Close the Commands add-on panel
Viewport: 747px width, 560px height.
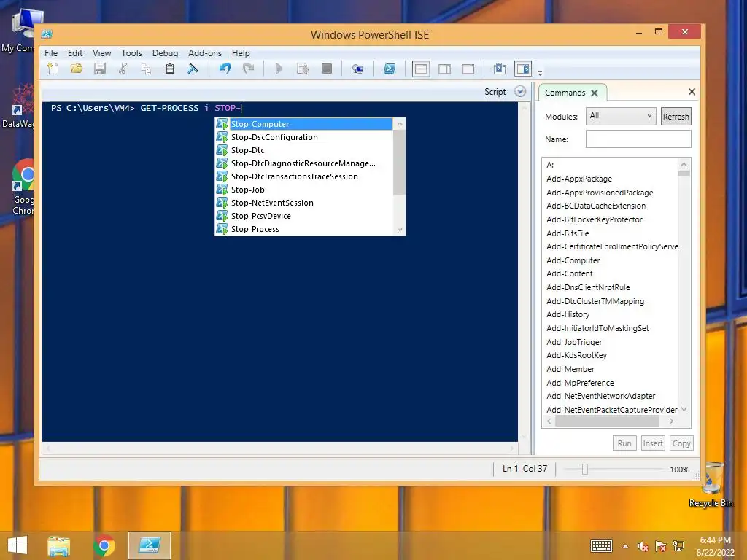(x=692, y=91)
